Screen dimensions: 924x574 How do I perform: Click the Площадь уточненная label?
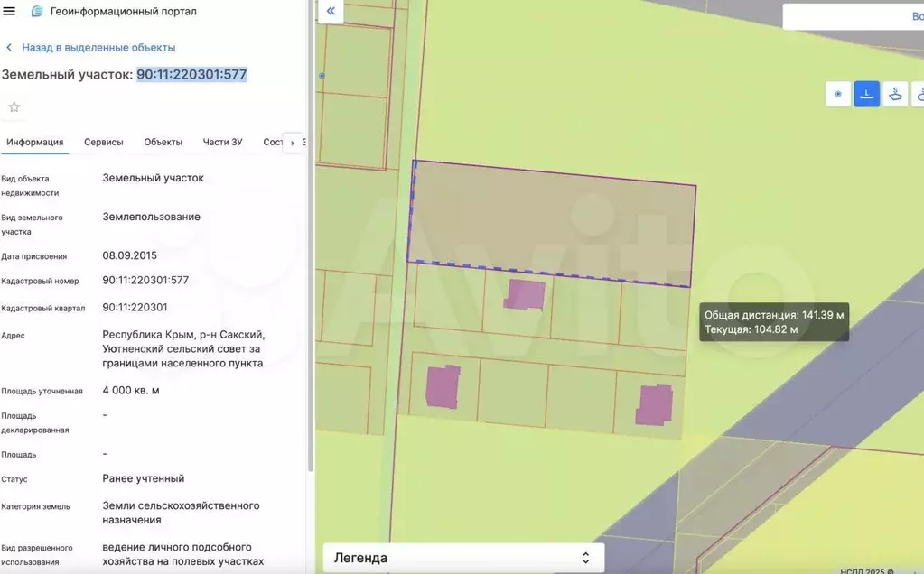[42, 391]
